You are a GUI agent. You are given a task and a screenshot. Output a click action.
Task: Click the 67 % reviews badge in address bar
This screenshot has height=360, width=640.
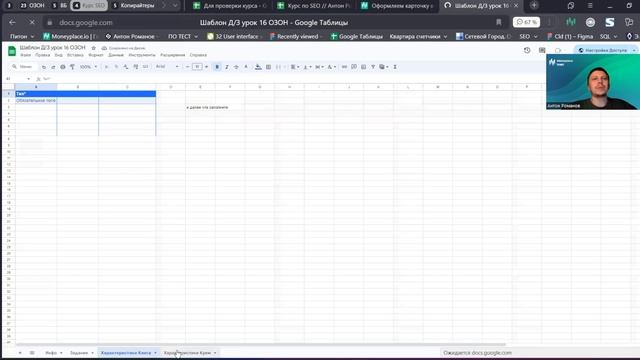(x=527, y=22)
